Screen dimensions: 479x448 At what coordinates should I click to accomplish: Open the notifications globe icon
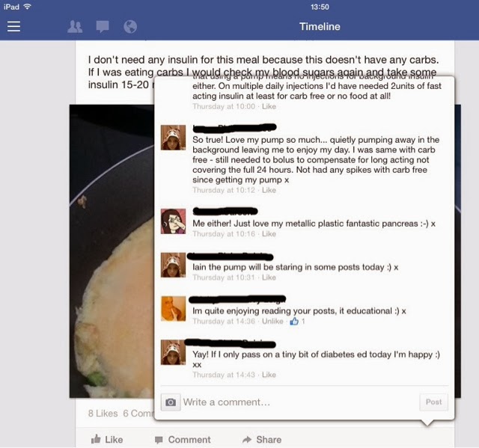130,27
